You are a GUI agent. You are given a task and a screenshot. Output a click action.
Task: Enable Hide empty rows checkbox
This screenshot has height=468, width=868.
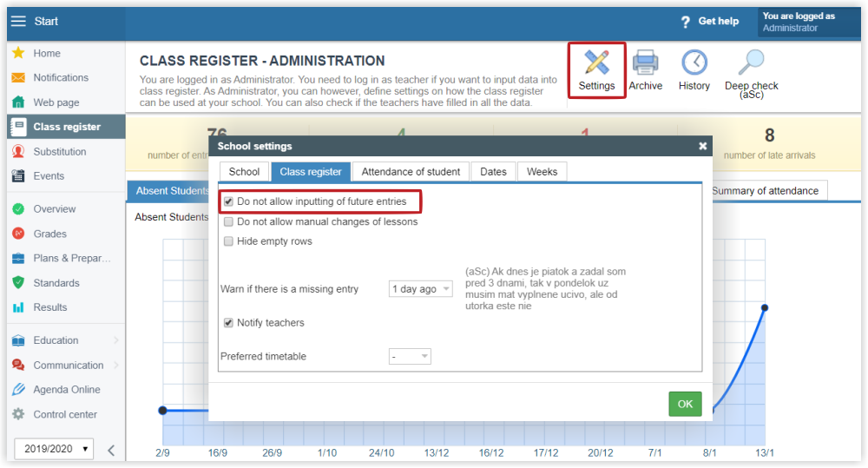[x=228, y=241]
